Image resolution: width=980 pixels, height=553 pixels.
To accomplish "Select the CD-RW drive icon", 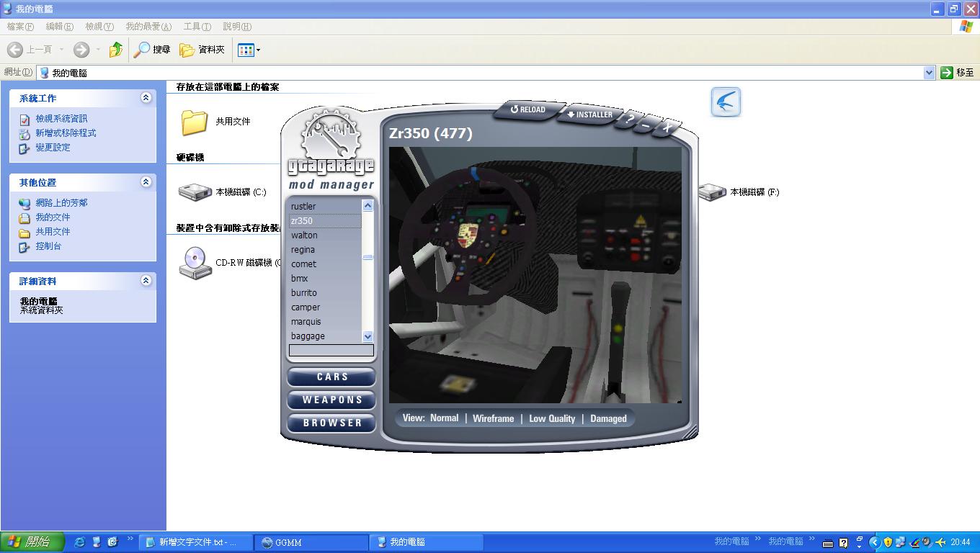I will 195,263.
